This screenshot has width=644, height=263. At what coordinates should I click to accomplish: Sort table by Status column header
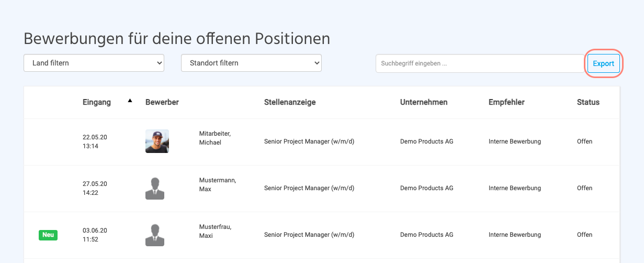[588, 102]
